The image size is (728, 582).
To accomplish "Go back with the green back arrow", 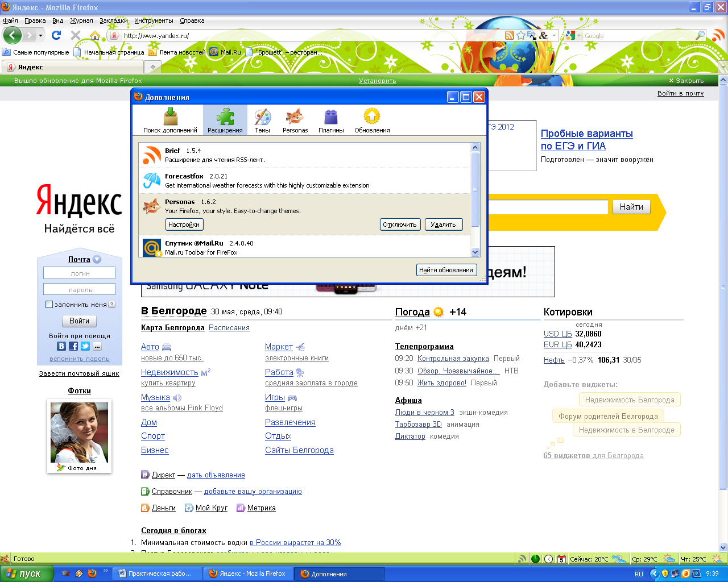I will pos(13,35).
